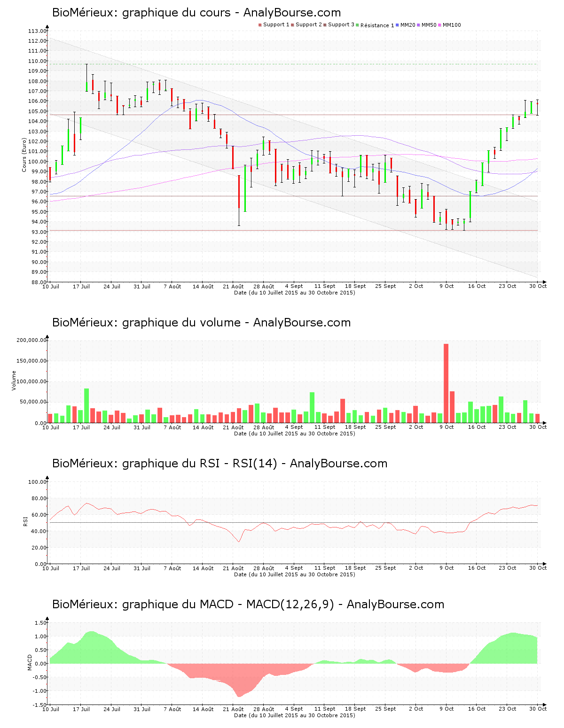The width and height of the screenshot is (564, 728).
Task: Click the RSI 80.00 axis label
Action: click(39, 498)
